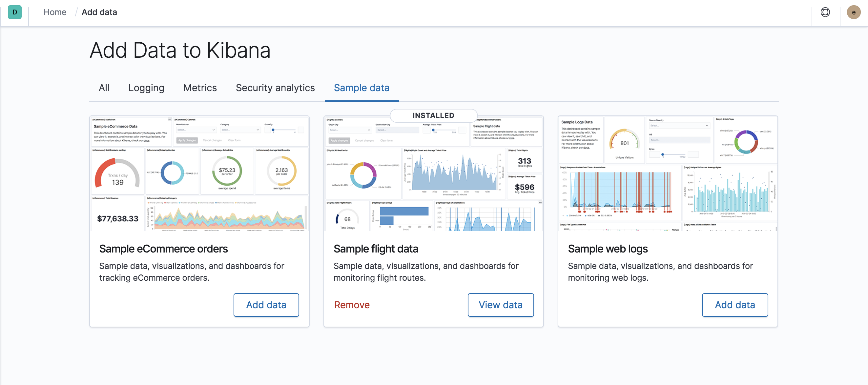
Task: View the Sample flight data dashboard
Action: coord(500,305)
